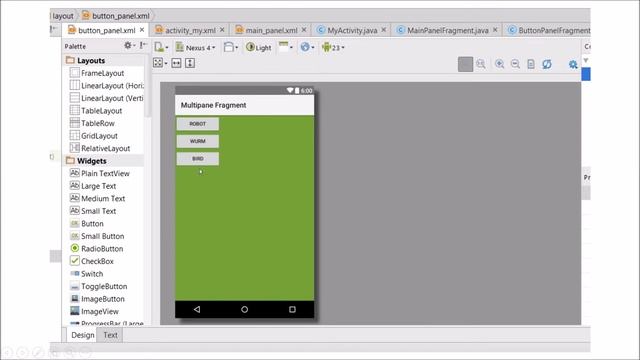Select the ImageView widget
The image size is (640, 360).
(94, 311)
